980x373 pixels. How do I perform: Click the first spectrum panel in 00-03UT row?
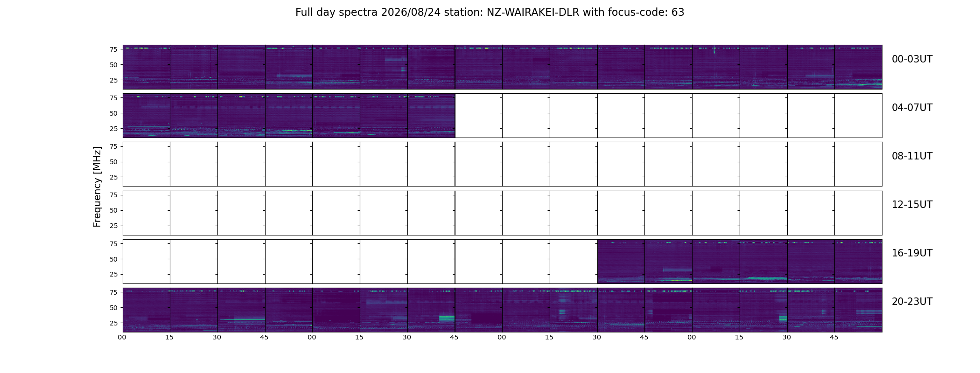(147, 67)
